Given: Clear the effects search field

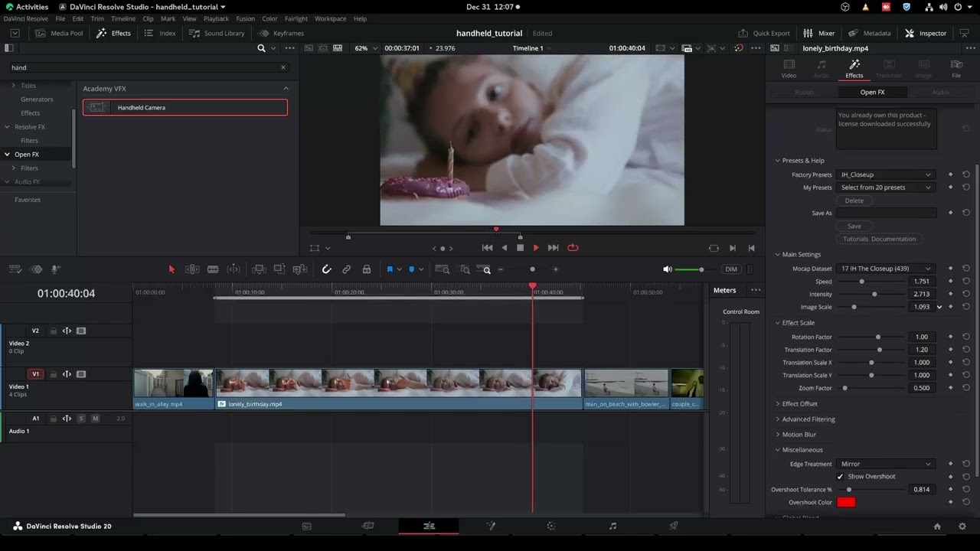Looking at the screenshot, I should click(283, 67).
